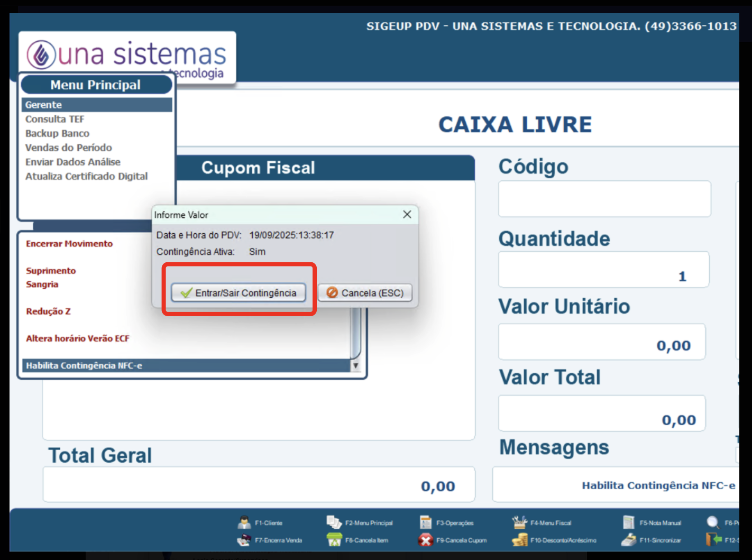Open Vendas do Período
Viewport: 752px width, 560px height.
coord(69,148)
